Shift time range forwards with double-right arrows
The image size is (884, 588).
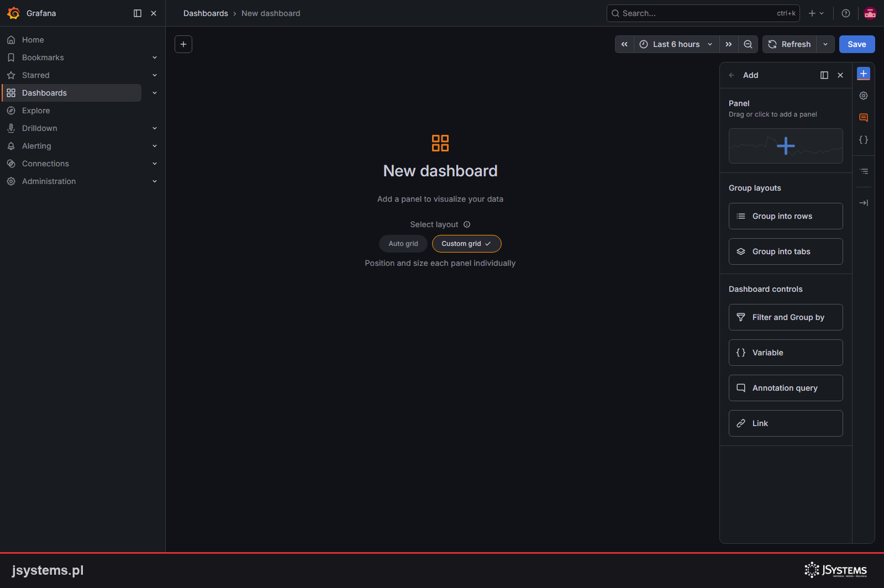729,44
